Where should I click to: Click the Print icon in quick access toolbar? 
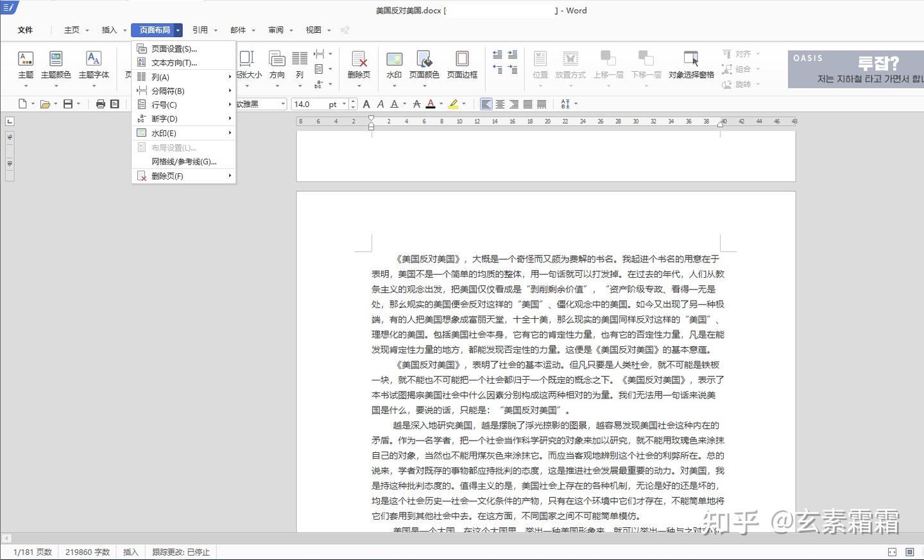pos(101,103)
